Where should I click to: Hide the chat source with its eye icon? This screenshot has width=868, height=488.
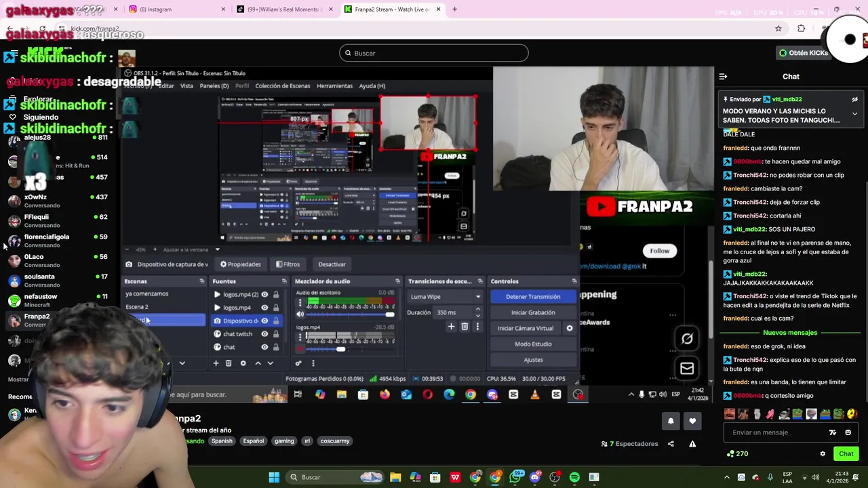[264, 347]
